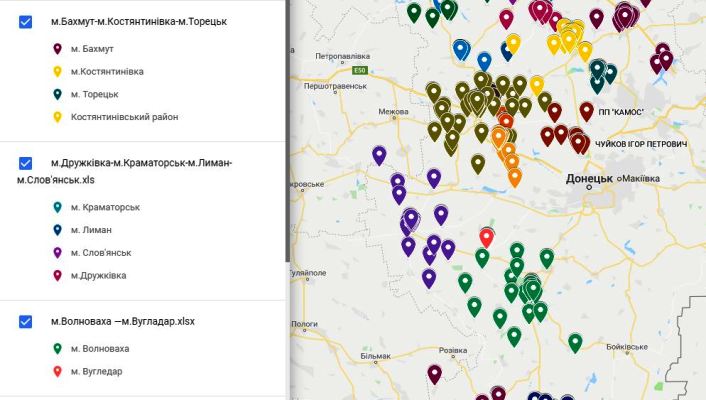Click the E50 road sign on map
The height and width of the screenshot is (400, 706).
(360, 71)
